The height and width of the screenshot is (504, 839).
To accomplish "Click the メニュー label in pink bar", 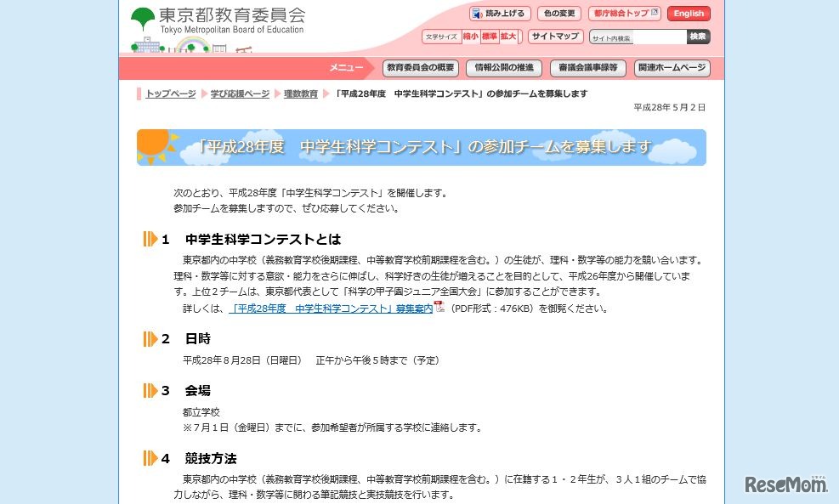I will point(346,68).
